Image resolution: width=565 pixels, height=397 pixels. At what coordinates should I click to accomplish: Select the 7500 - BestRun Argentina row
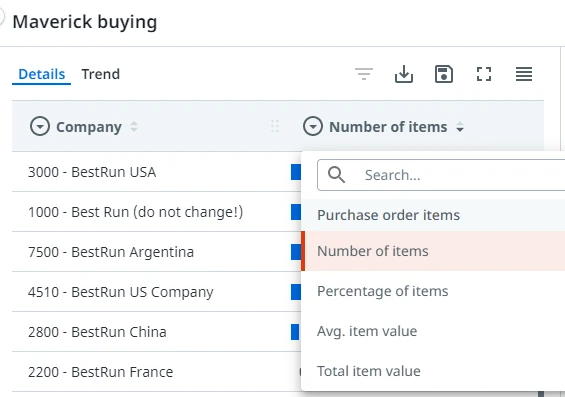click(156, 252)
